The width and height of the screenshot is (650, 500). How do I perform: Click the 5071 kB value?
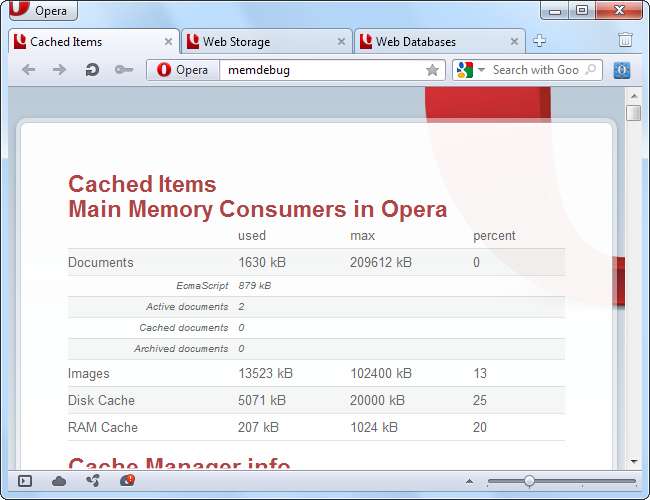pos(262,400)
